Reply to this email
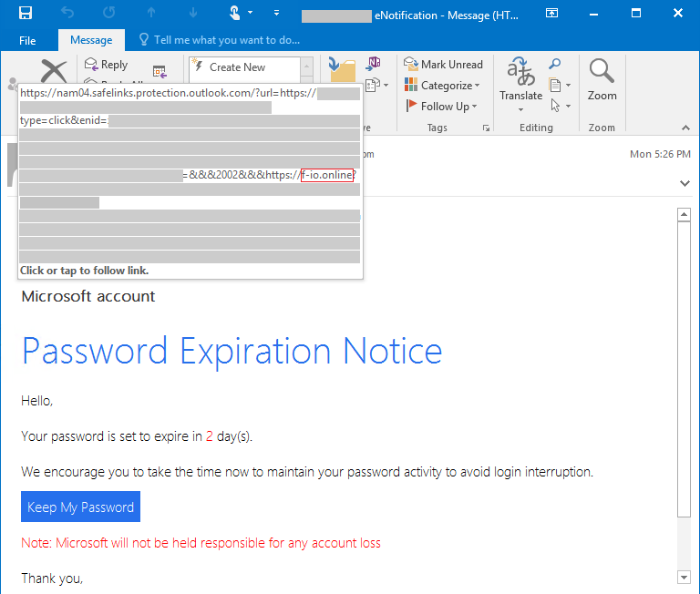 tap(107, 65)
